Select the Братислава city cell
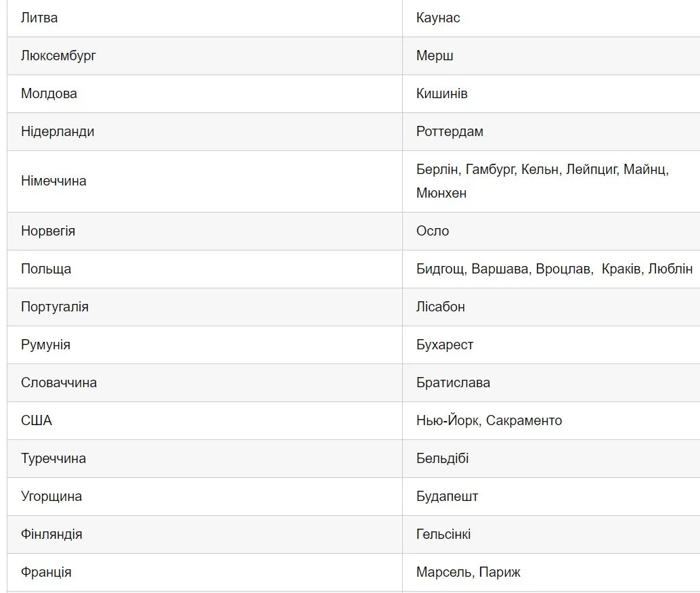This screenshot has height=593, width=700. click(453, 383)
